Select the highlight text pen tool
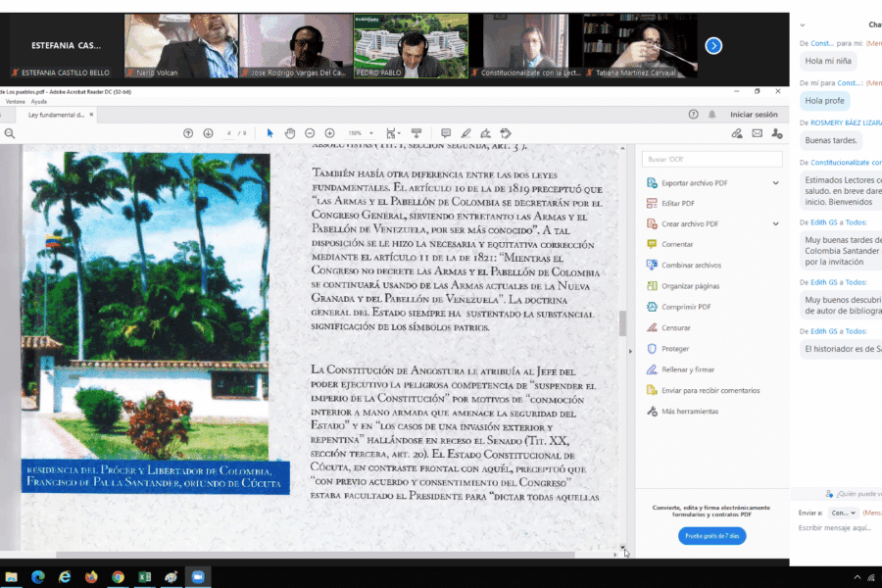The height and width of the screenshot is (588, 882). pos(465,133)
